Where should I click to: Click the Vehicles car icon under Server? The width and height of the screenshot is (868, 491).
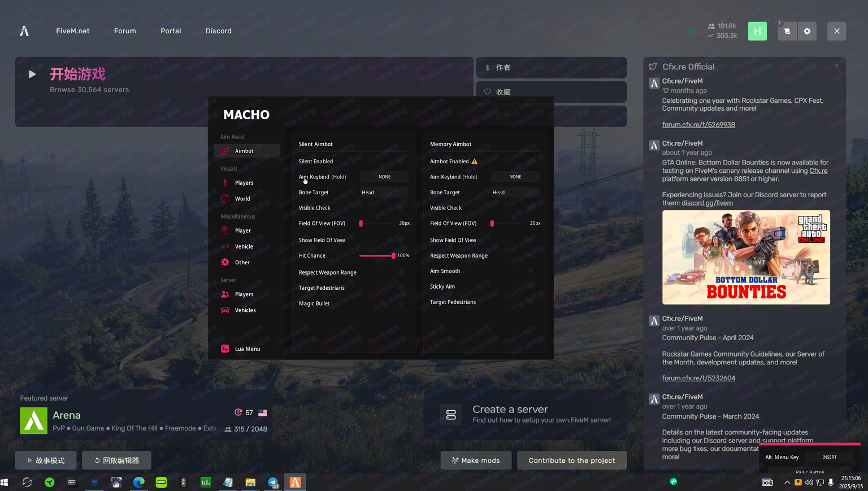coord(225,310)
